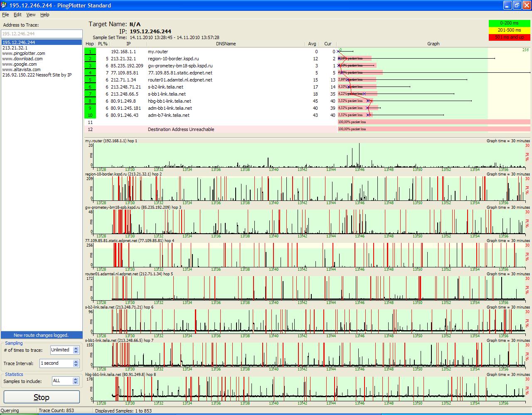Click 85.235.192.209 in the hop table IP column
532x415 pixels.
click(127, 66)
